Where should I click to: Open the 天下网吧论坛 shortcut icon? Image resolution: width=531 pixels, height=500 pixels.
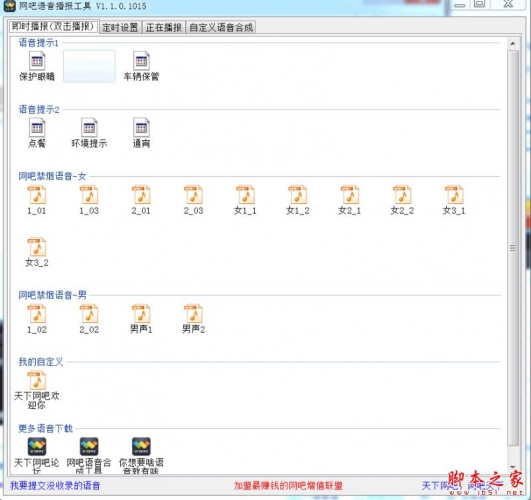pos(37,456)
